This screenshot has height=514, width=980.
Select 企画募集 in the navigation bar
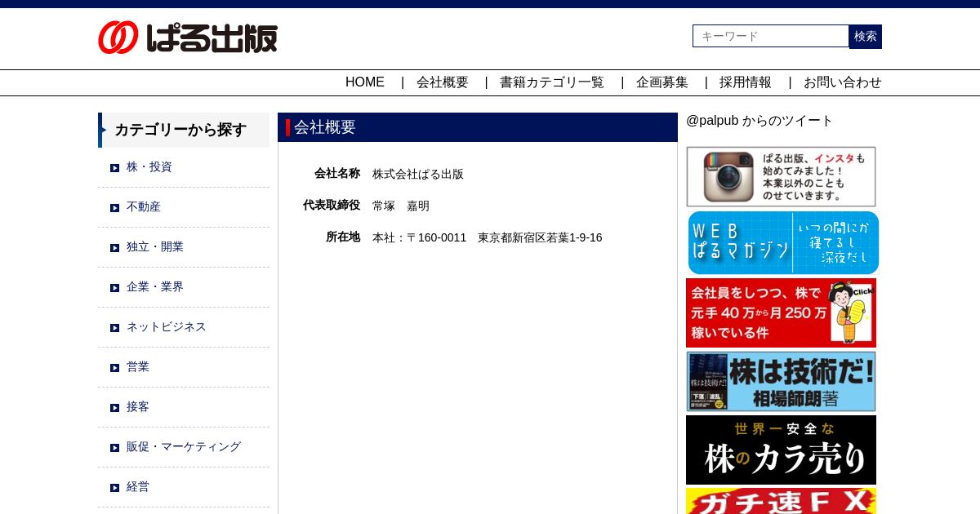click(662, 82)
